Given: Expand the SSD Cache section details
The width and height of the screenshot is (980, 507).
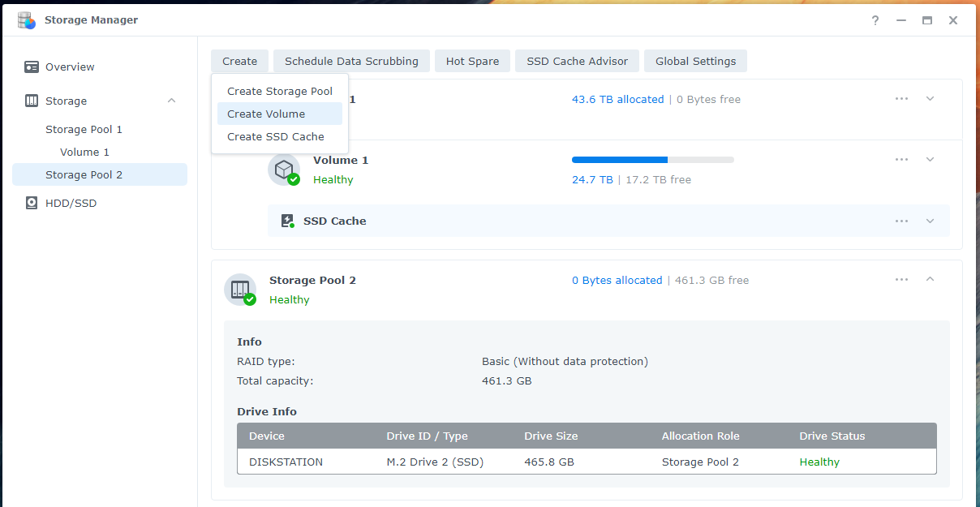Looking at the screenshot, I should pyautogui.click(x=930, y=220).
